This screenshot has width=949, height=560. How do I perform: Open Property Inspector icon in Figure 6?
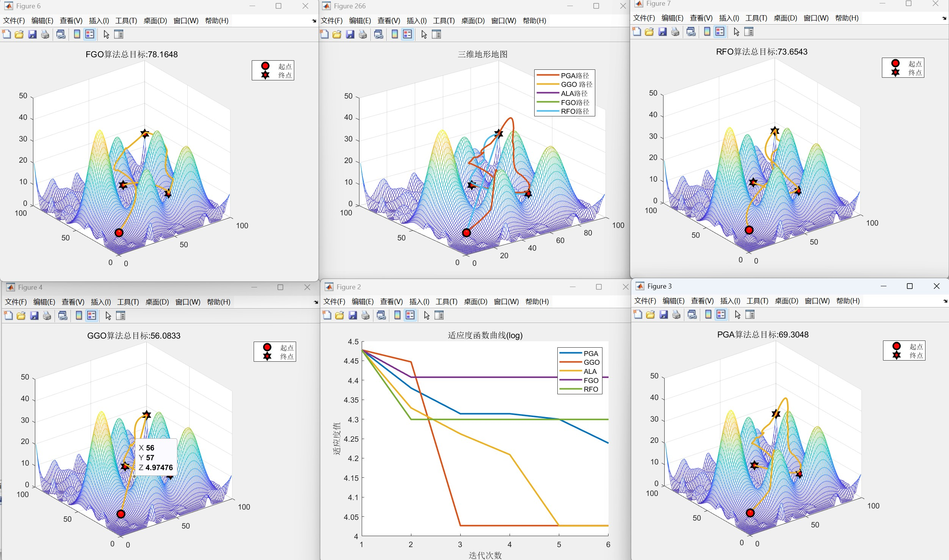click(x=119, y=35)
